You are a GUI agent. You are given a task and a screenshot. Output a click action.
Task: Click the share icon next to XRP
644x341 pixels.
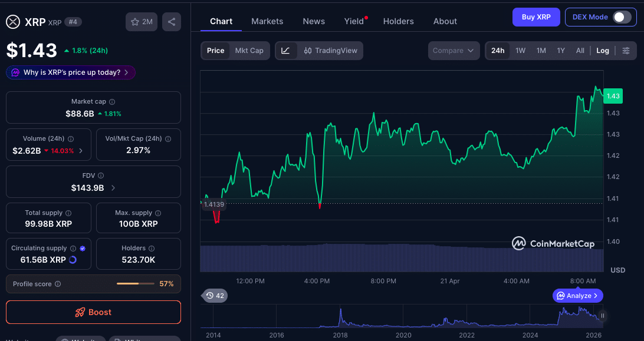(x=171, y=22)
